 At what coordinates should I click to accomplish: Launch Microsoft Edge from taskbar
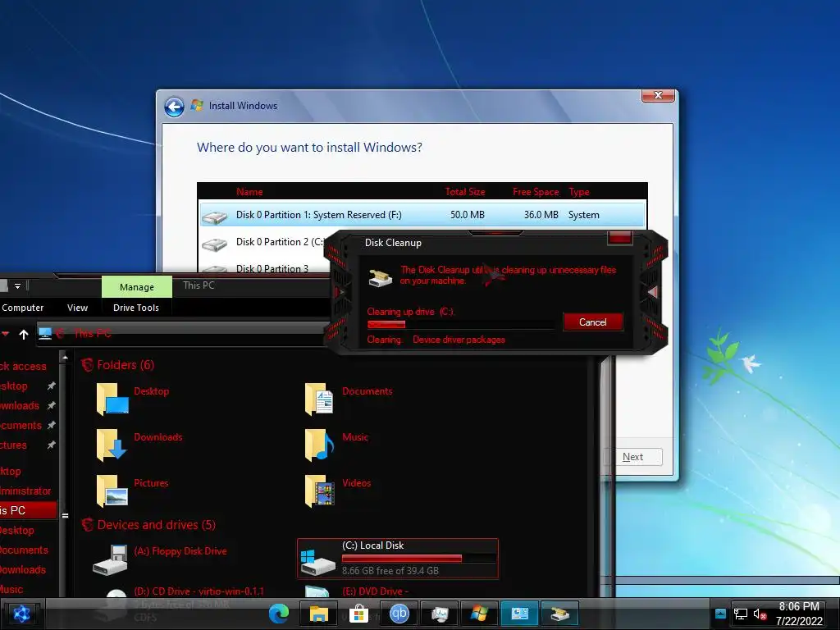point(279,614)
